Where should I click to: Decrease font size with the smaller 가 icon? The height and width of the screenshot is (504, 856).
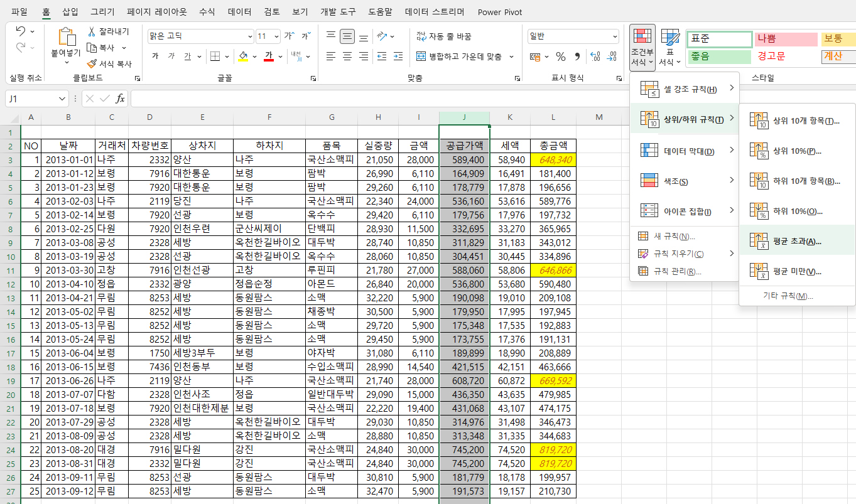pyautogui.click(x=306, y=36)
